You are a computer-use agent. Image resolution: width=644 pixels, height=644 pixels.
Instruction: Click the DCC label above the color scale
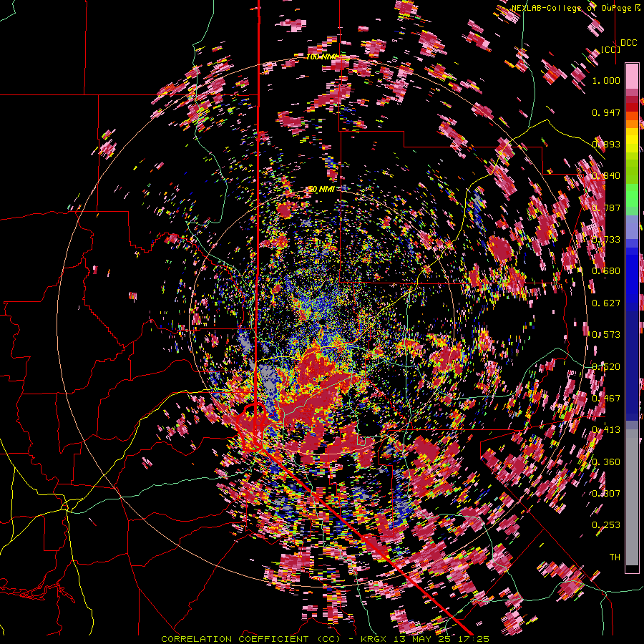point(628,43)
